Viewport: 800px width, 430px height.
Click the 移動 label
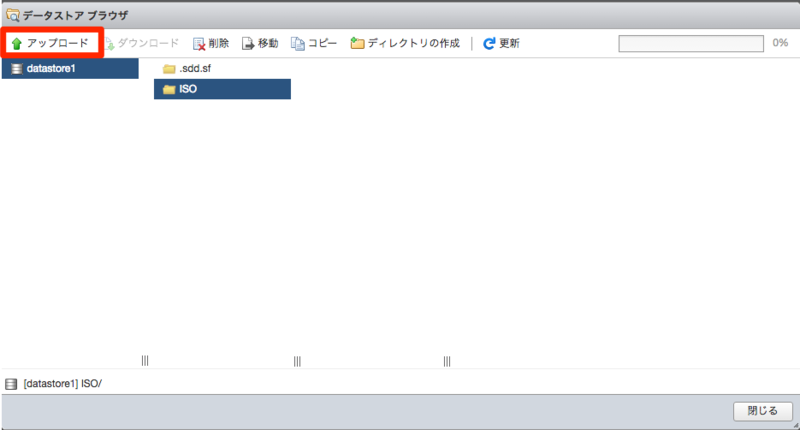[268, 43]
